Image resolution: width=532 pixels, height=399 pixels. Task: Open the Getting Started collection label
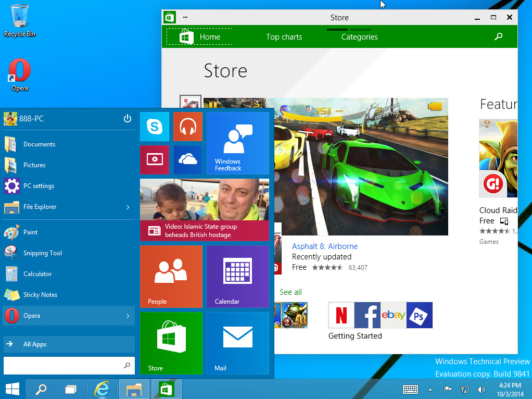tap(355, 336)
